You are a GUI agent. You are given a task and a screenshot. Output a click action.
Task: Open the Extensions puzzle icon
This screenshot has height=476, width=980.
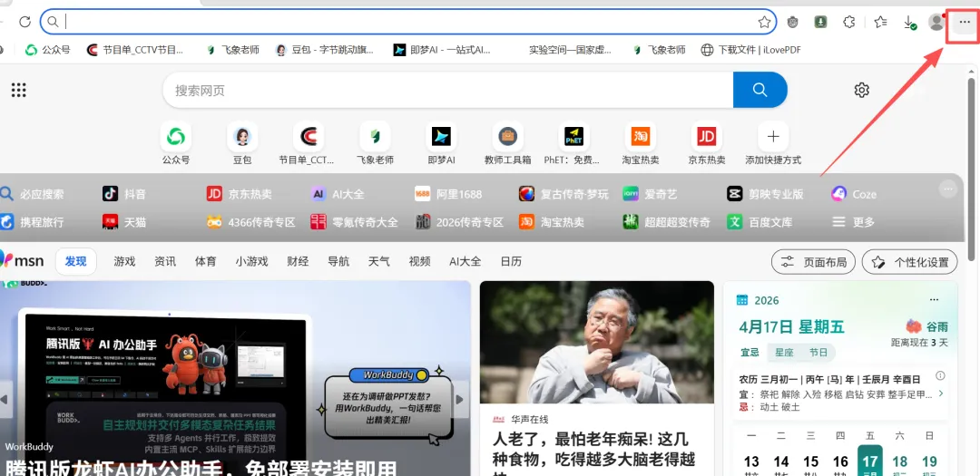coord(848,22)
